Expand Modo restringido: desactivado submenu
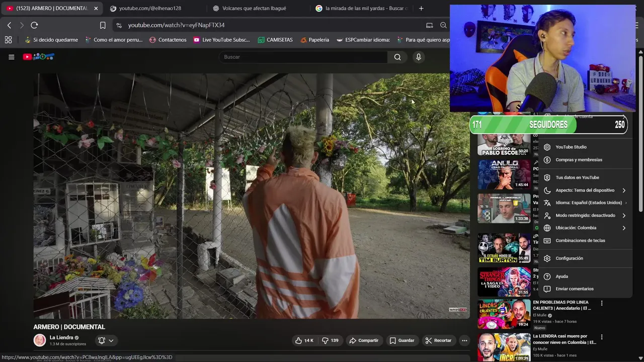The height and width of the screenshot is (362, 644). [x=585, y=215]
